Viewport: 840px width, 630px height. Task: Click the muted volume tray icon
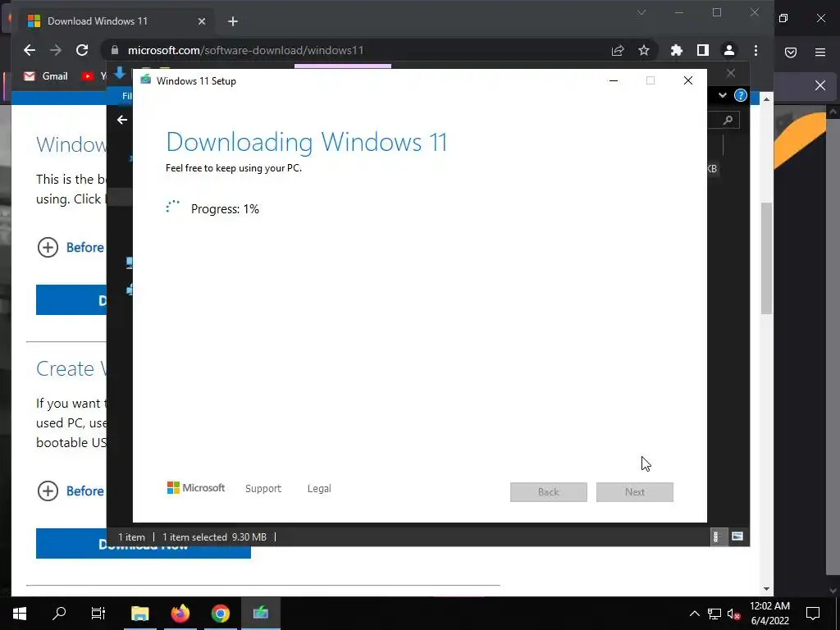[733, 614]
